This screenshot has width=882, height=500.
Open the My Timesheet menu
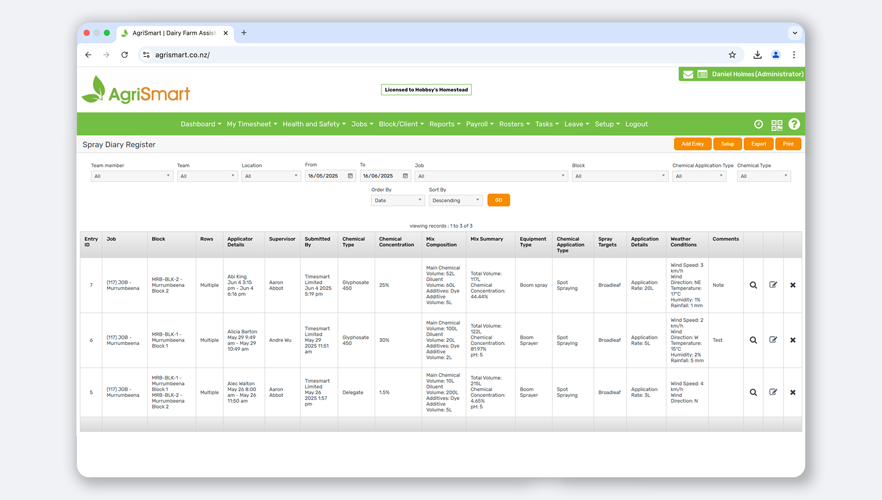(x=252, y=124)
